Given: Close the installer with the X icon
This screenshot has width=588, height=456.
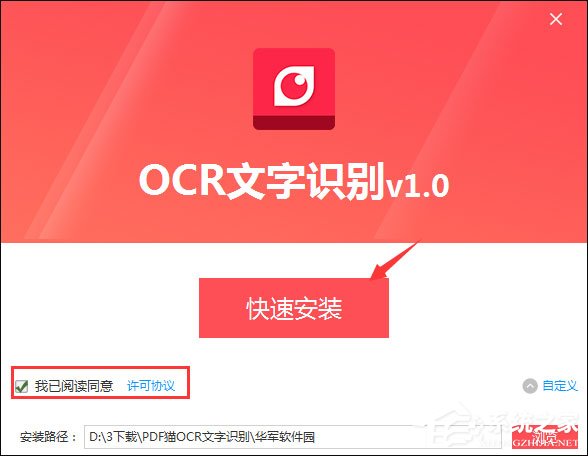Looking at the screenshot, I should click(556, 19).
